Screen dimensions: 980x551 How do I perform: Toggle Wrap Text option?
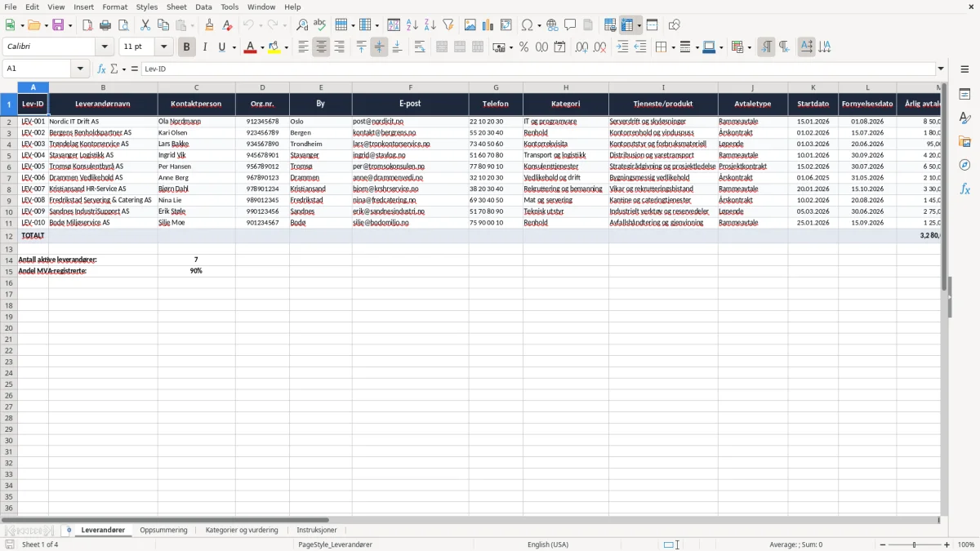(x=420, y=47)
